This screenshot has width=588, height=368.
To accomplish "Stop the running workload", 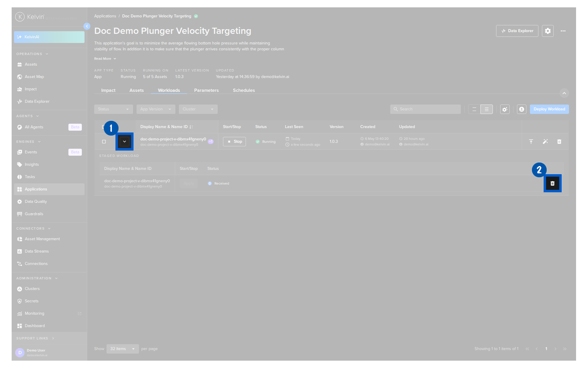I will click(x=234, y=142).
